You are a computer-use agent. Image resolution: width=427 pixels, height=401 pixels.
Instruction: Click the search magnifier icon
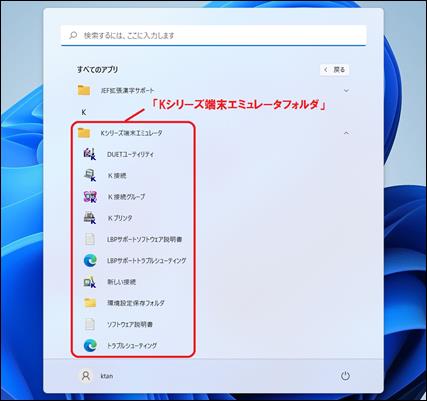point(73,35)
